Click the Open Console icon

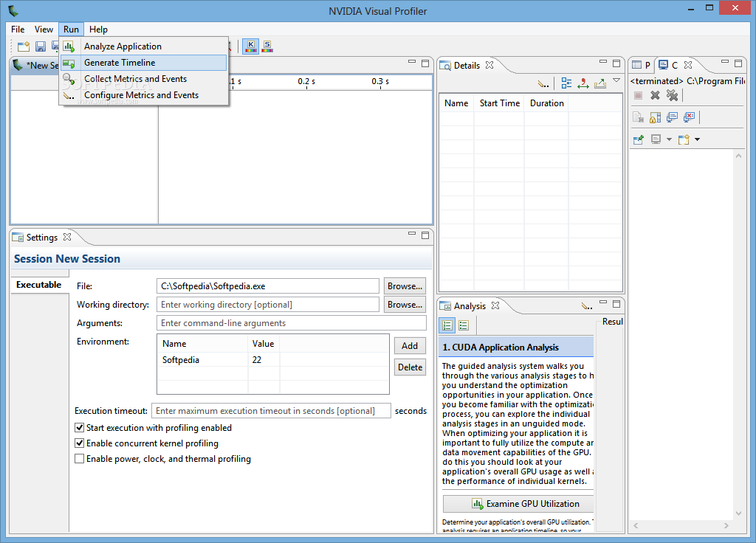pyautogui.click(x=684, y=139)
